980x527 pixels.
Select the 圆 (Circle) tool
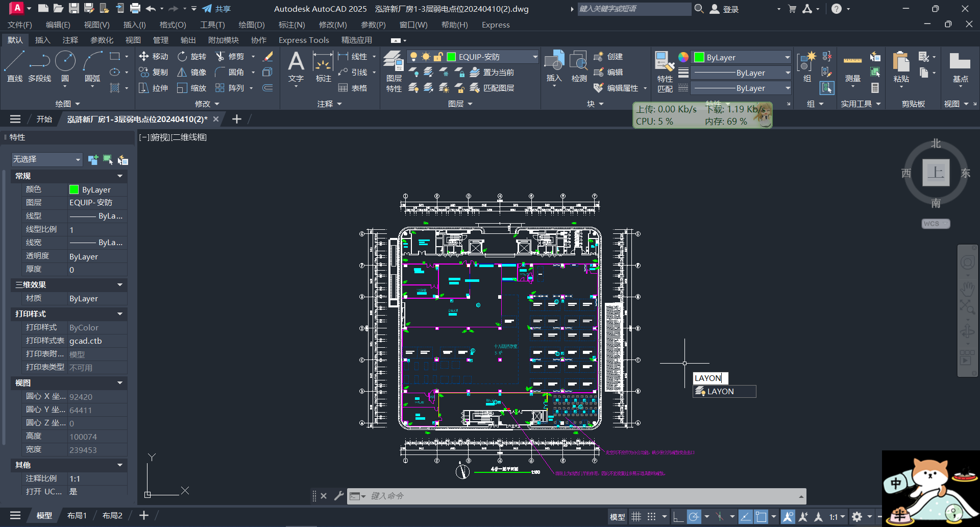pos(65,66)
